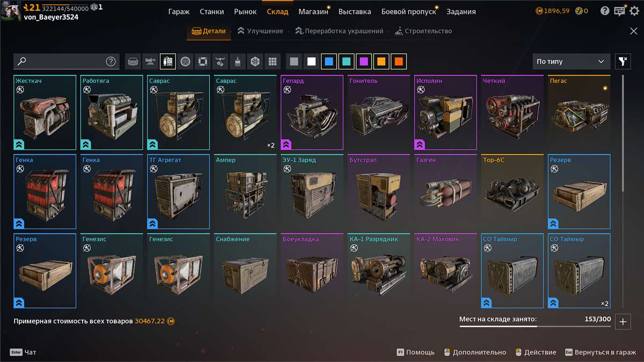Toggle the white rarity filter swatch
Viewport: 644px width, 362px height.
click(x=311, y=61)
